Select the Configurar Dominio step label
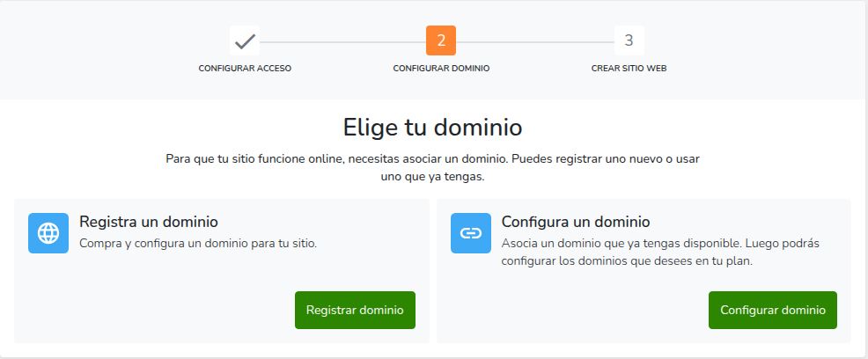Screen dimensions: 868x359 click(441, 68)
